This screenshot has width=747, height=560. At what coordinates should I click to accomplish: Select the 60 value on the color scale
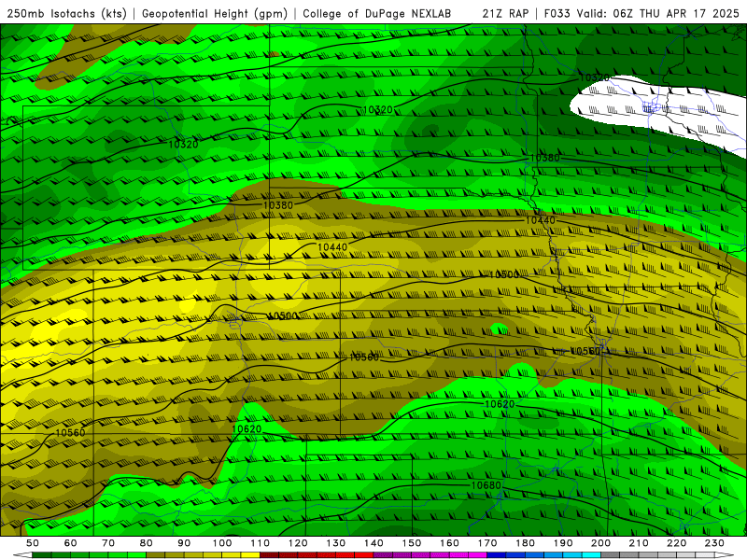coord(70,543)
